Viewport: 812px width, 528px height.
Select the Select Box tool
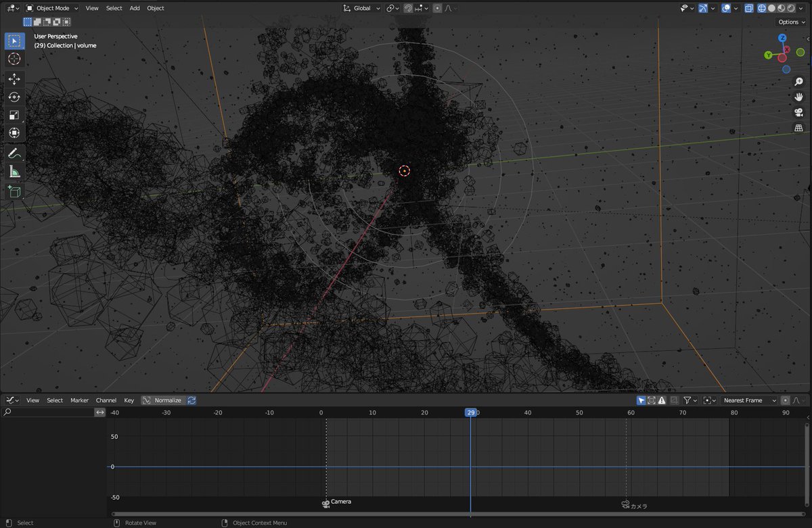14,41
